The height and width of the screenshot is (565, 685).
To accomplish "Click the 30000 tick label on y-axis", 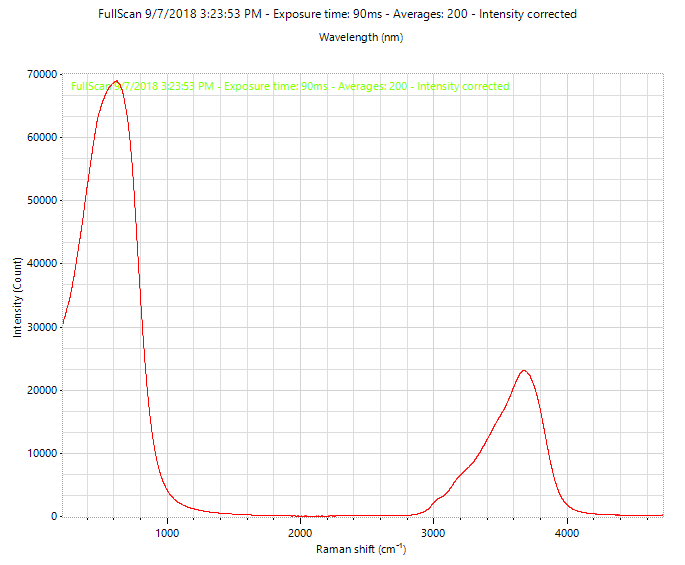I will [x=42, y=327].
